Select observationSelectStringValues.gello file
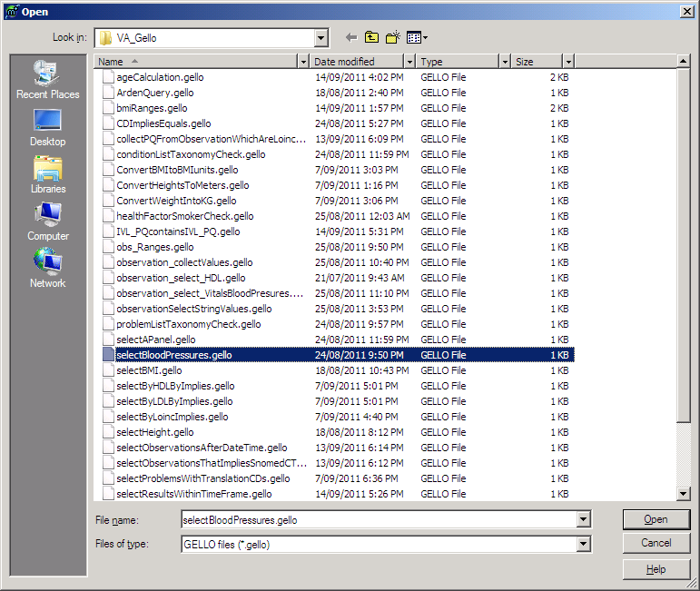 [x=193, y=309]
